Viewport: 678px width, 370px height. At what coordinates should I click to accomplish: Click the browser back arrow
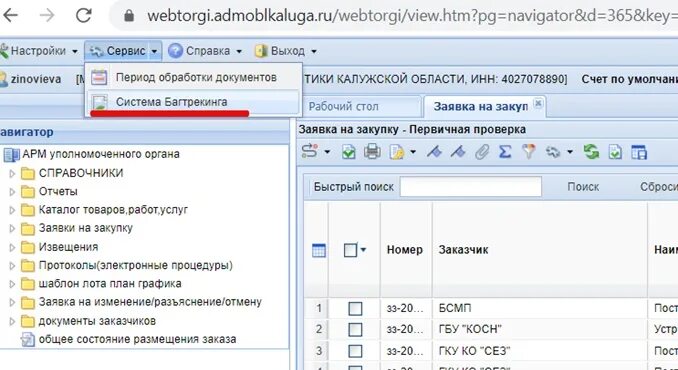pyautogui.click(x=10, y=16)
